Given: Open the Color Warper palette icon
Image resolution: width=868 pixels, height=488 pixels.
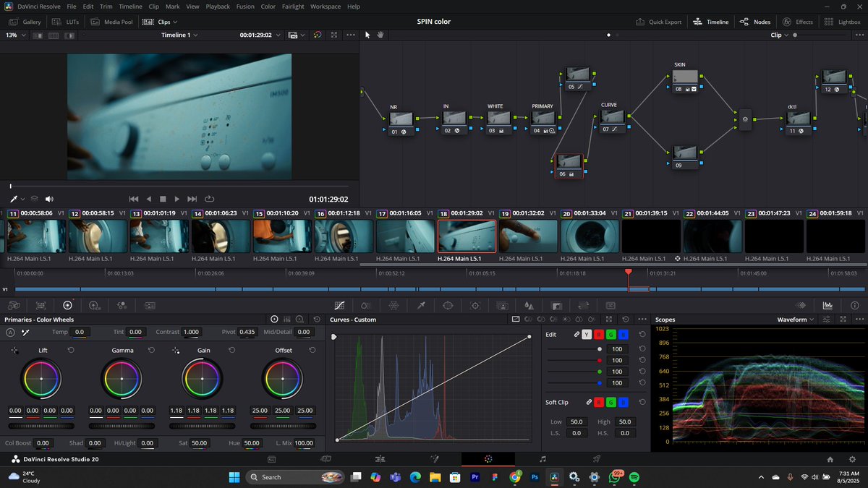Looking at the screenshot, I should click(393, 305).
